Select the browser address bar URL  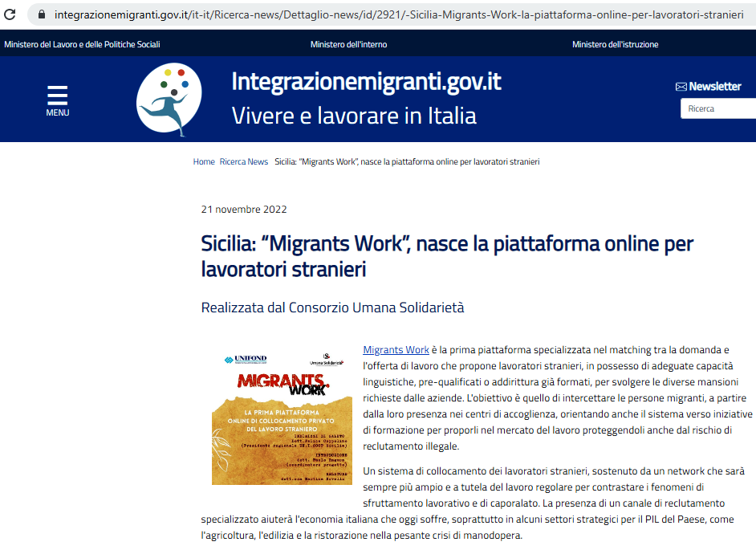pyautogui.click(x=399, y=15)
